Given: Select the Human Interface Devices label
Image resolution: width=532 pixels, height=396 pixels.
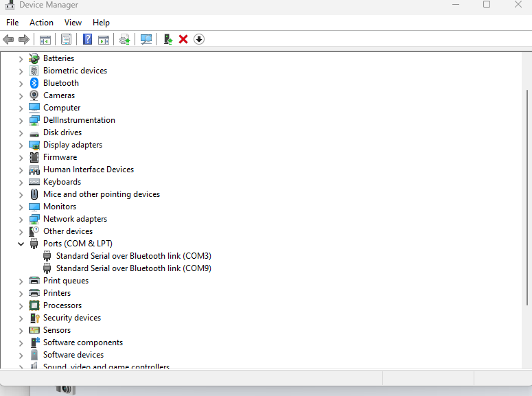Looking at the screenshot, I should (x=89, y=170).
